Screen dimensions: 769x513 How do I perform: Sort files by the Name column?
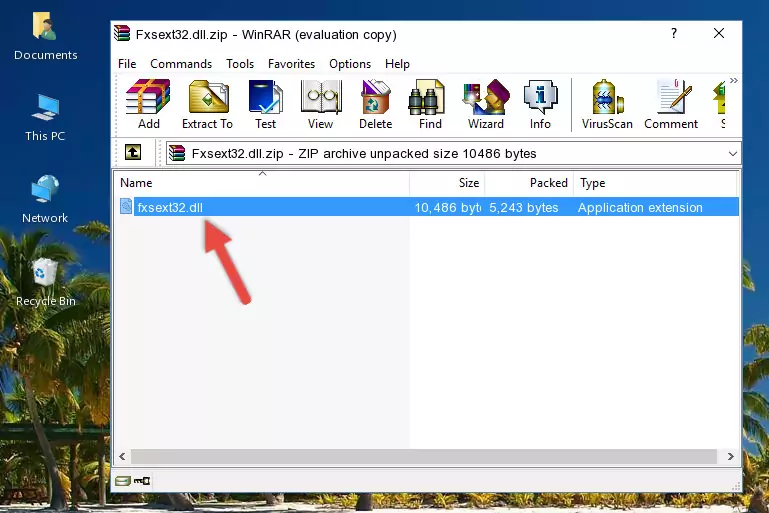(262, 183)
